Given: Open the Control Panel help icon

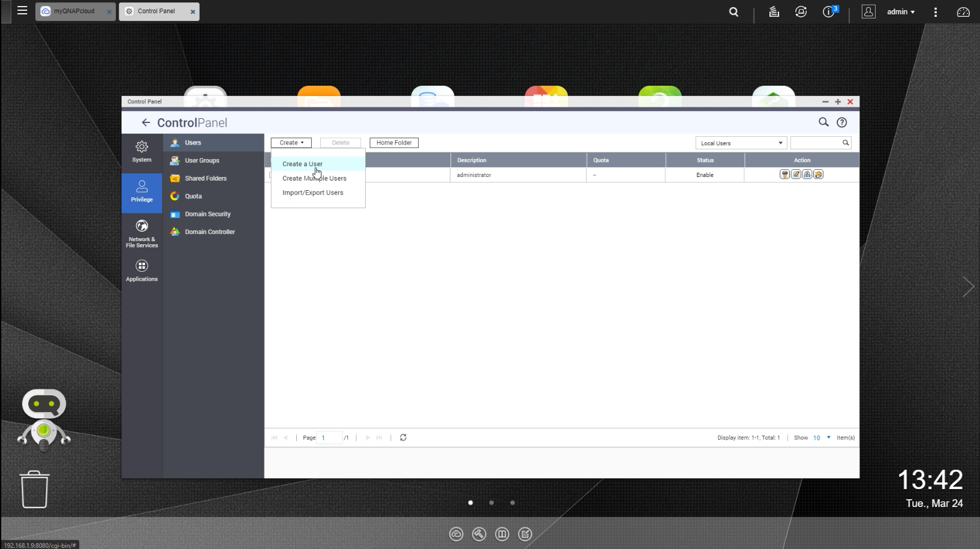Looking at the screenshot, I should pos(842,122).
